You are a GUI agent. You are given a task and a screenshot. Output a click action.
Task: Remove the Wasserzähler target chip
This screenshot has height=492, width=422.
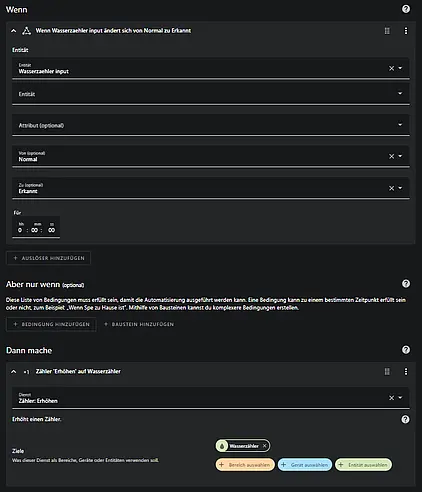point(265,446)
